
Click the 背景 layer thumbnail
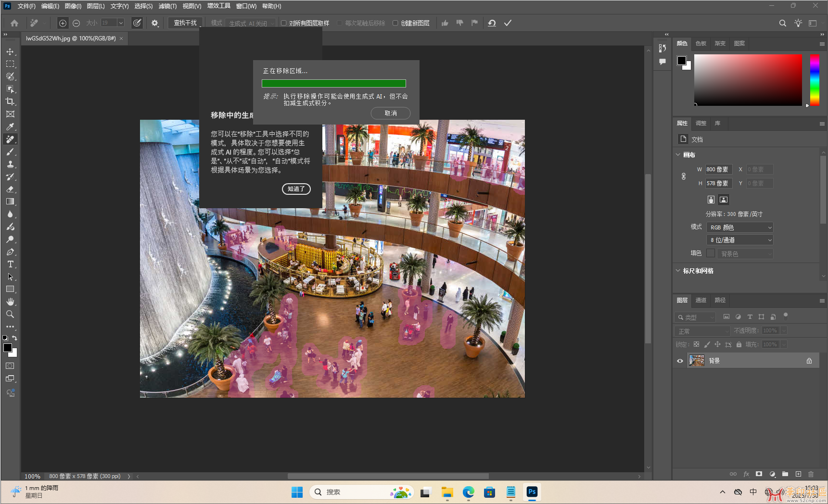pyautogui.click(x=697, y=361)
